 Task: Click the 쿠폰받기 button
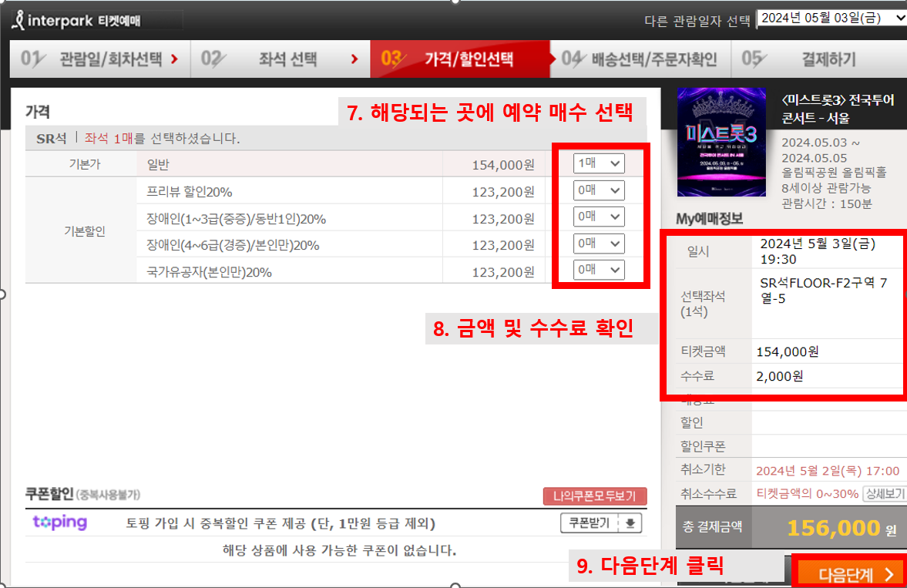(587, 522)
